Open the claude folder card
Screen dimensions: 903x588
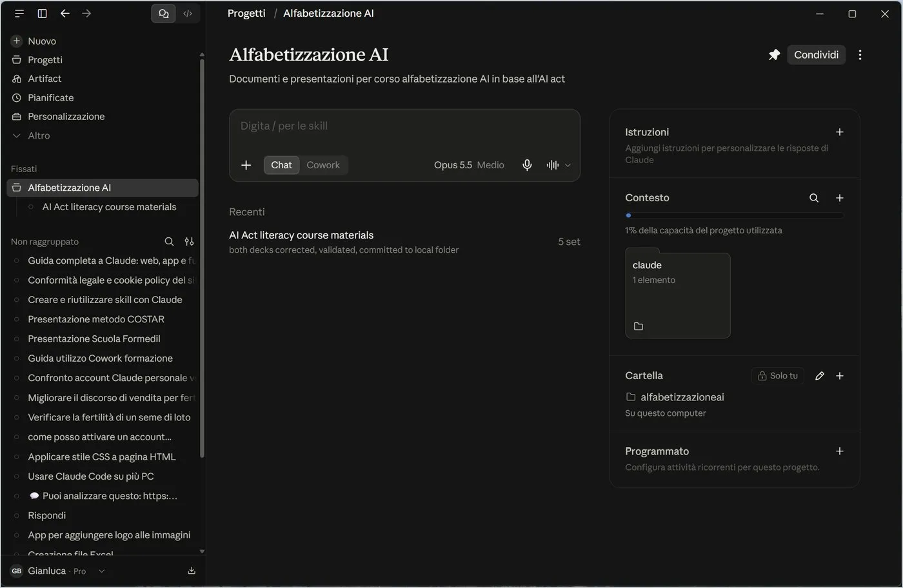coord(677,295)
